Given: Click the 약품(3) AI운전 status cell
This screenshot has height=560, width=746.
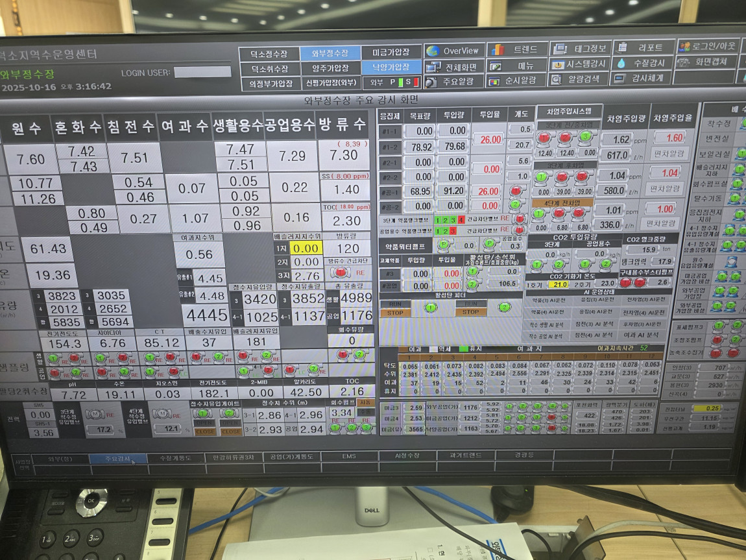Looking at the screenshot, I should coord(549,300).
